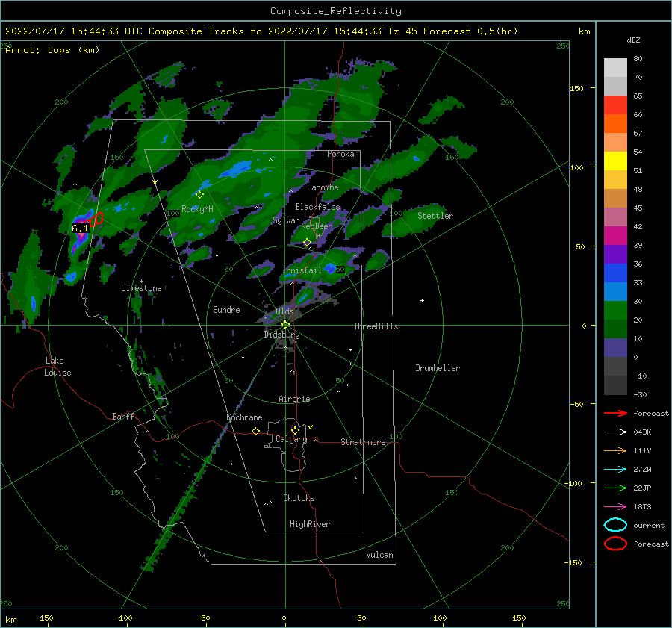Viewport: 672px width, 628px height.
Task: Pick the magenta swatch between 42 and 39
Action: 615,236
